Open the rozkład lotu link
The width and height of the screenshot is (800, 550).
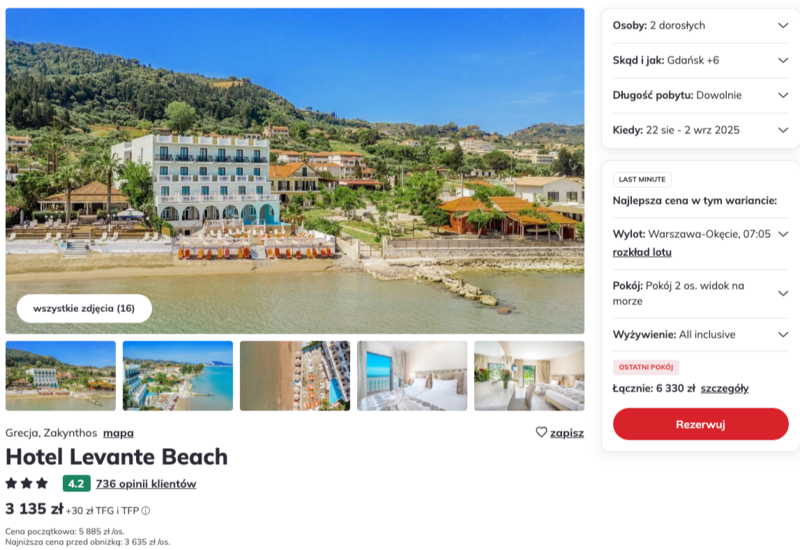pos(642,252)
